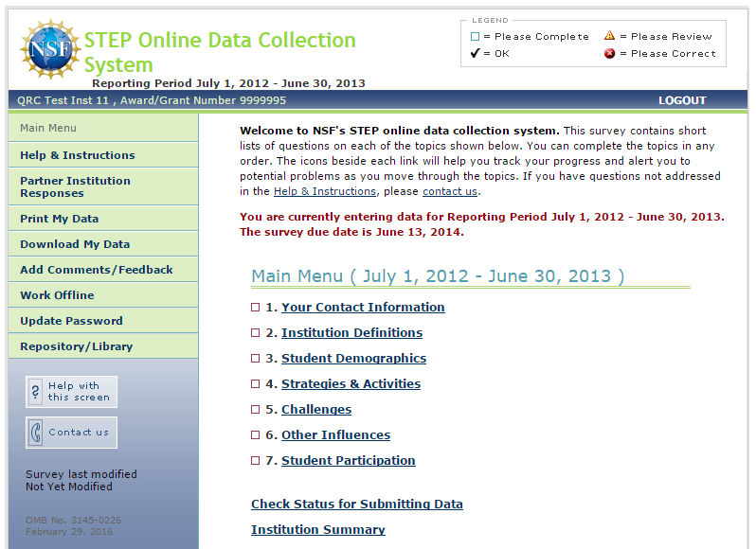The image size is (756, 549).
Task: Click the Please Correct red error icon
Action: tap(609, 53)
